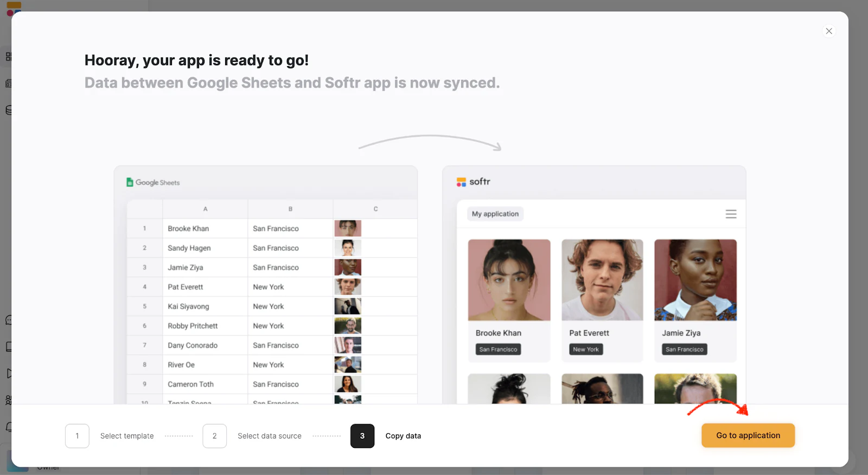
Task: Click the small photo in River Oe's row
Action: (x=348, y=365)
